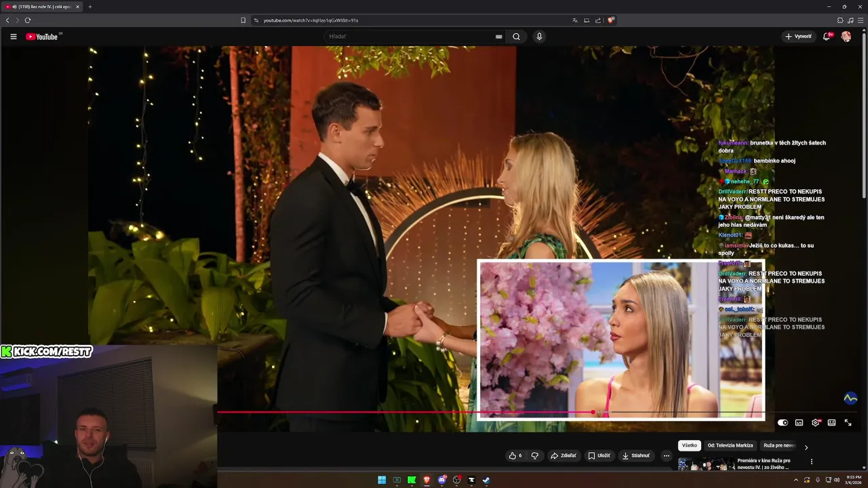This screenshot has height=488, width=868.
Task: Open the account avatar menu
Action: (x=846, y=37)
